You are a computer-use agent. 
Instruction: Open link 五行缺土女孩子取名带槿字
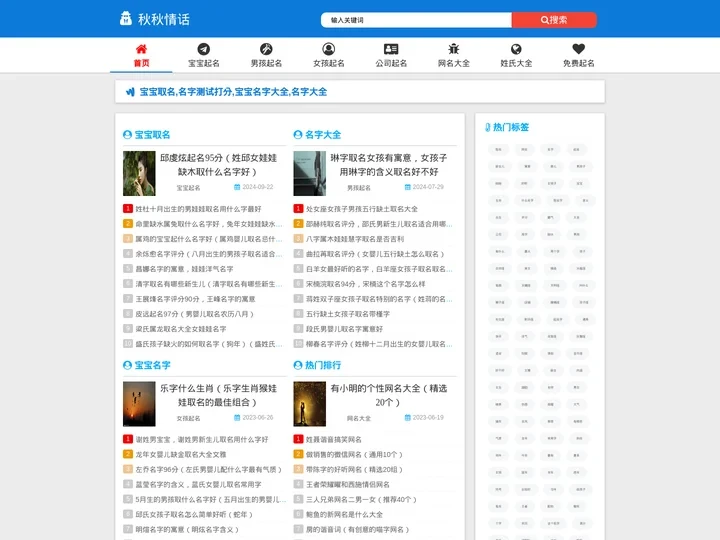[348, 314]
